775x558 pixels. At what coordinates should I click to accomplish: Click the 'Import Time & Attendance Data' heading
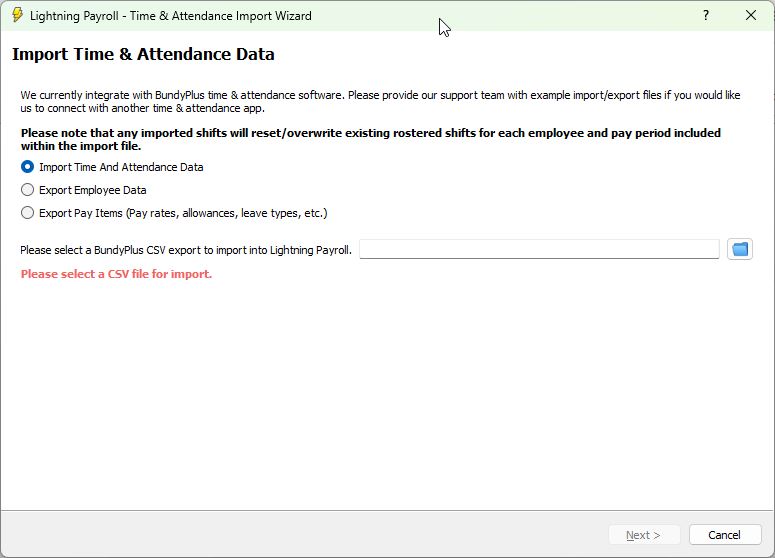[143, 54]
